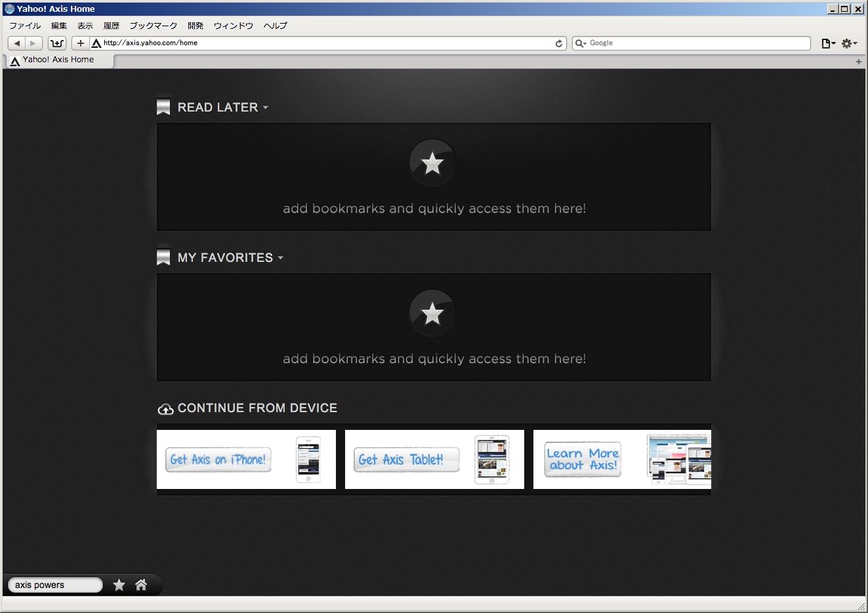
Task: Open the 開発 menu
Action: tap(196, 26)
